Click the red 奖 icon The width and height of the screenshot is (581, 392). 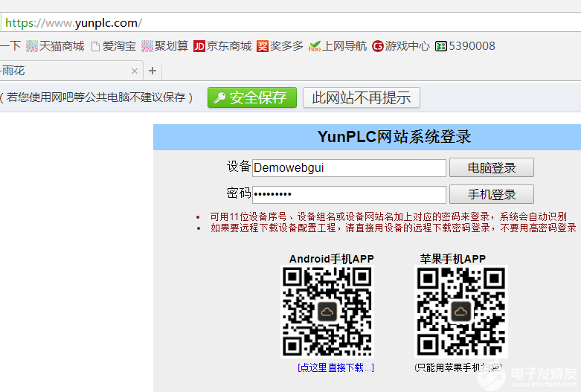coord(263,46)
